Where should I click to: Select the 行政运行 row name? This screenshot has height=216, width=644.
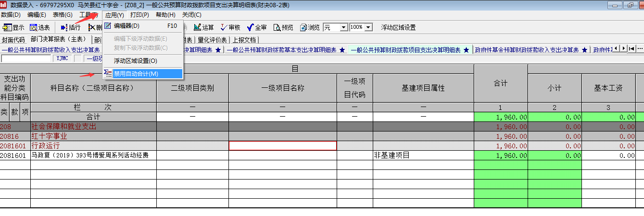[x=93, y=146]
